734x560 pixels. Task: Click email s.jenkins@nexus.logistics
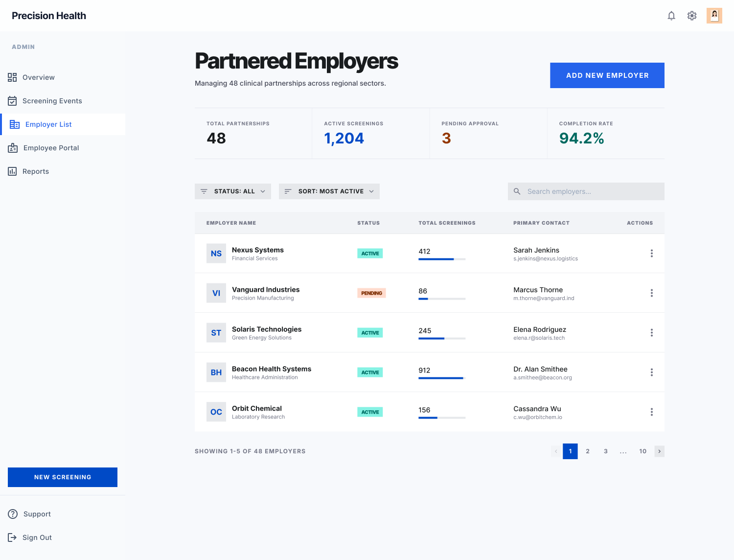pos(546,258)
